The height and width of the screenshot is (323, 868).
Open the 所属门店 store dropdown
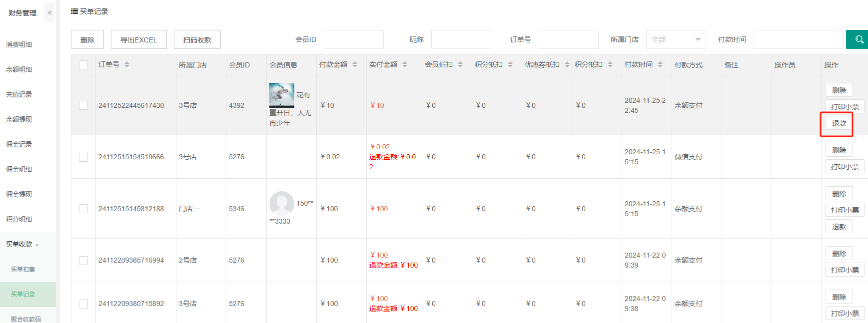click(676, 39)
